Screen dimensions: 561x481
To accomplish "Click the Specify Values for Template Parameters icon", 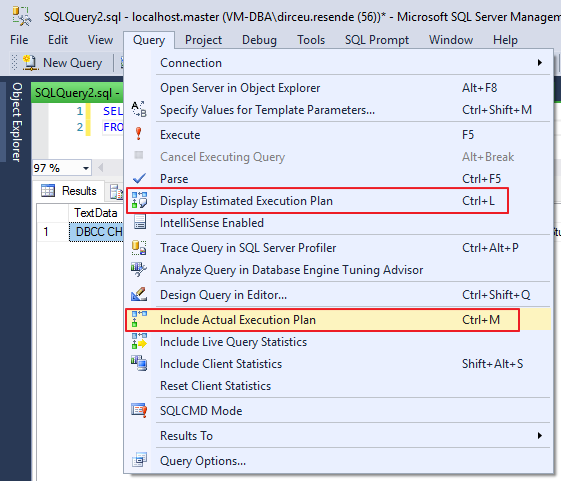I will (x=139, y=110).
